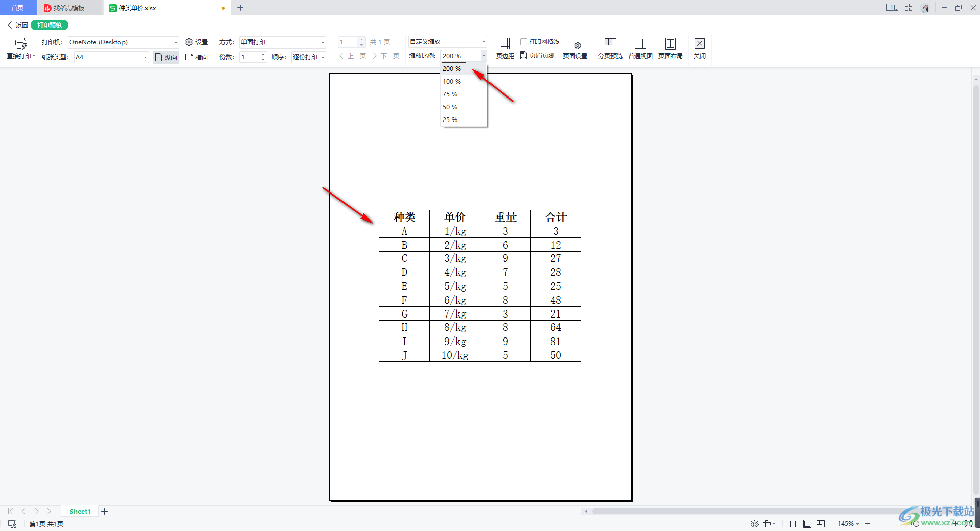
Task: Open Page Setup (页面设置) dialog
Action: coord(575,49)
